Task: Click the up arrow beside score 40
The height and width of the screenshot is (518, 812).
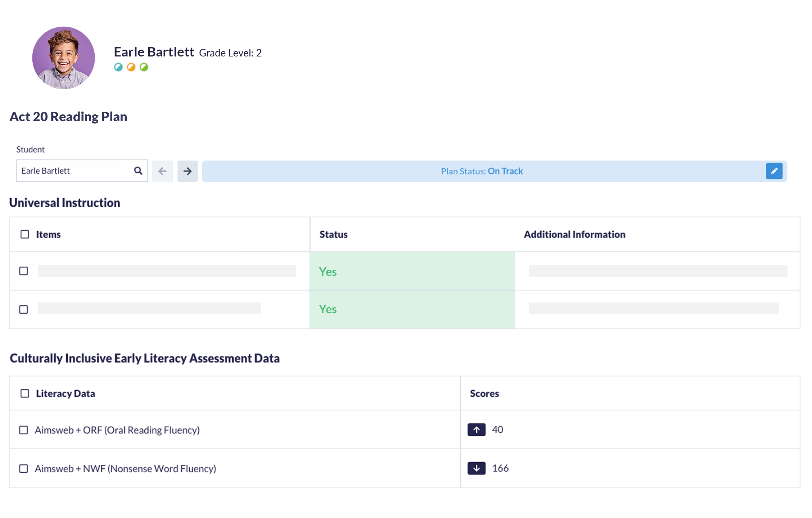Action: click(x=476, y=430)
